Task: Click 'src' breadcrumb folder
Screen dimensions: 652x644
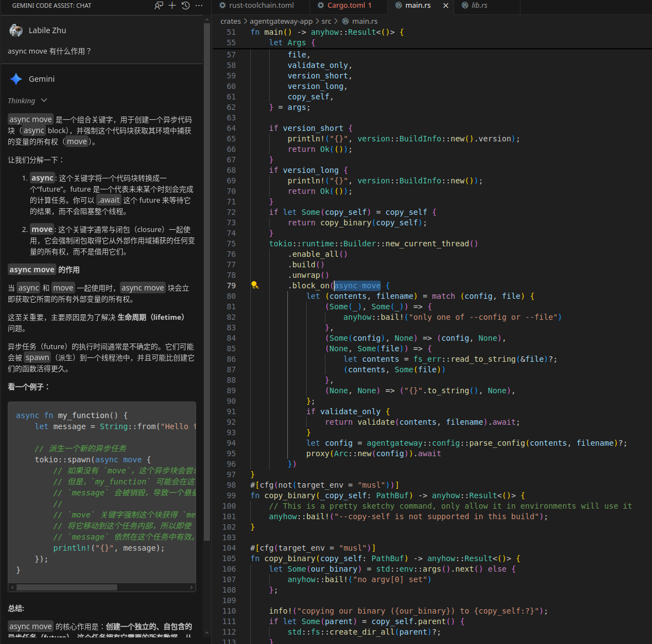Action: (326, 21)
